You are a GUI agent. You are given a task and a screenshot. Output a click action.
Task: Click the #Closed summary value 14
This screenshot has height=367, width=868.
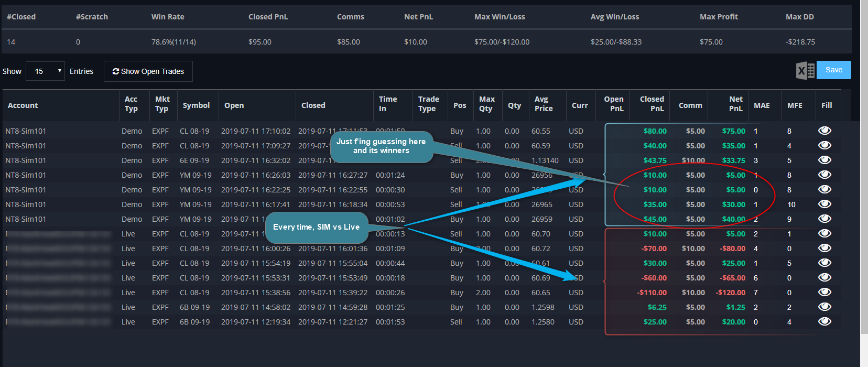coord(11,42)
